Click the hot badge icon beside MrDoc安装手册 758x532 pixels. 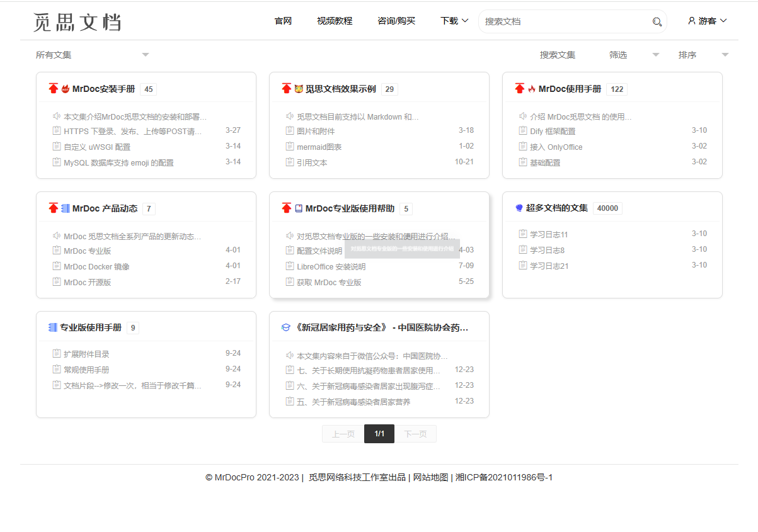pyautogui.click(x=66, y=89)
